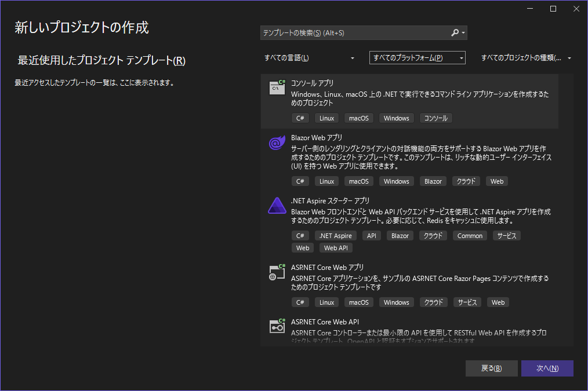Click the Console App template icon
Image resolution: width=588 pixels, height=391 pixels.
pos(277,87)
